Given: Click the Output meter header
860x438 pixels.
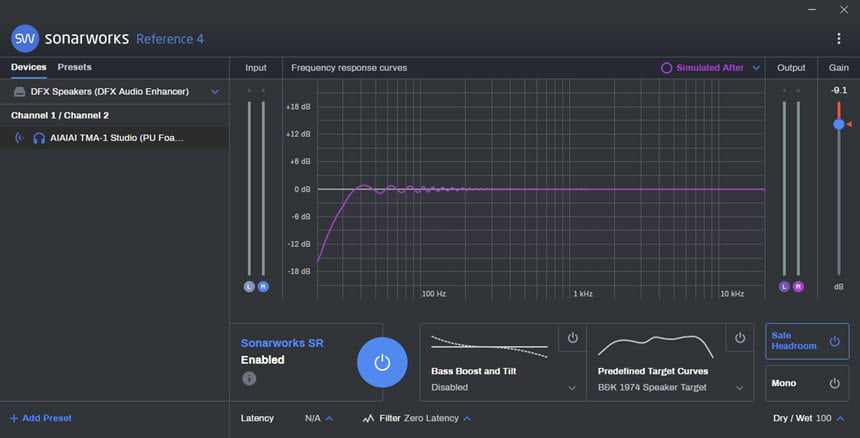Looking at the screenshot, I should (x=791, y=68).
